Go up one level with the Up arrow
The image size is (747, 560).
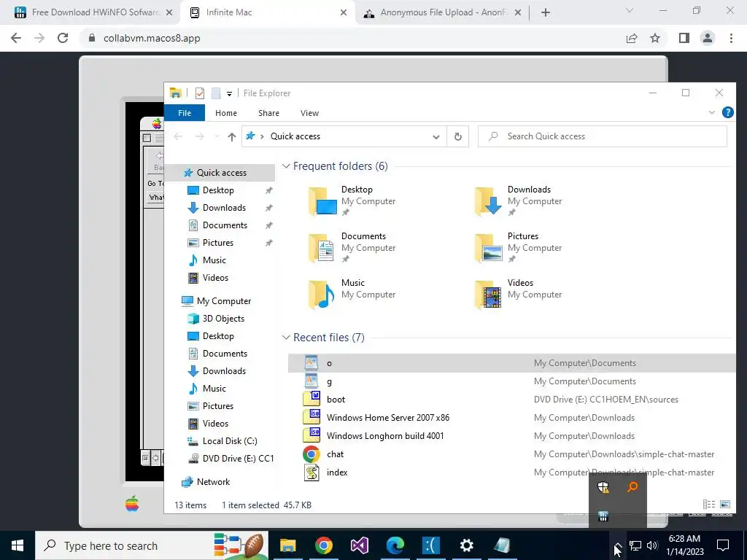tap(231, 136)
